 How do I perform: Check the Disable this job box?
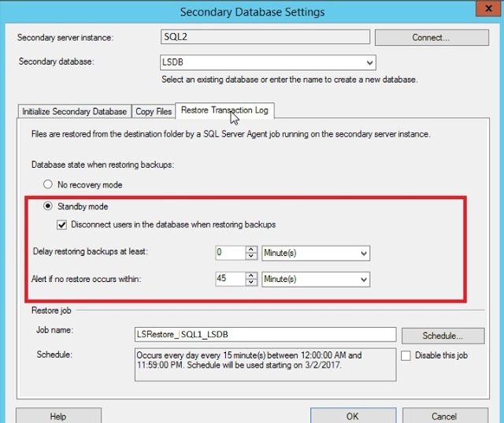click(406, 355)
